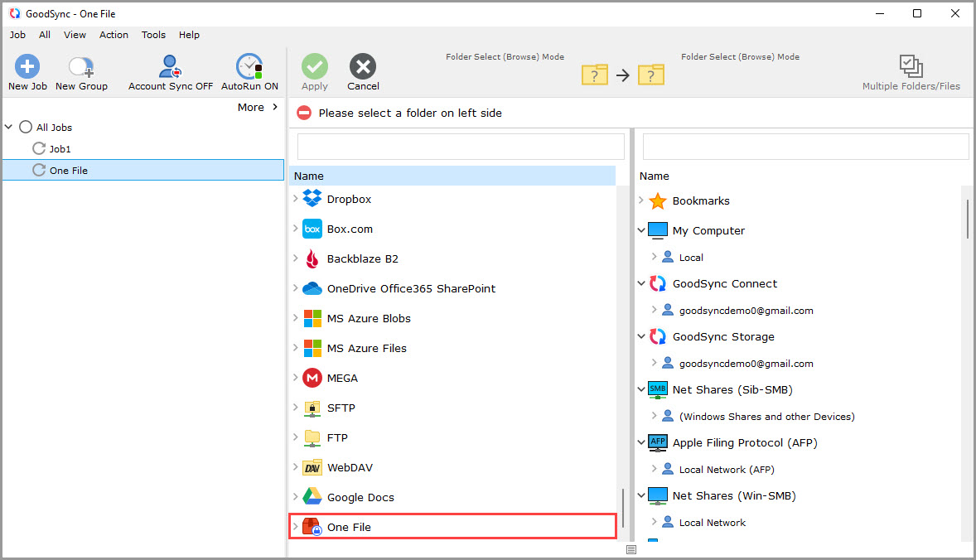Select Local Network (AFP) entry
The width and height of the screenshot is (976, 560).
(x=727, y=470)
